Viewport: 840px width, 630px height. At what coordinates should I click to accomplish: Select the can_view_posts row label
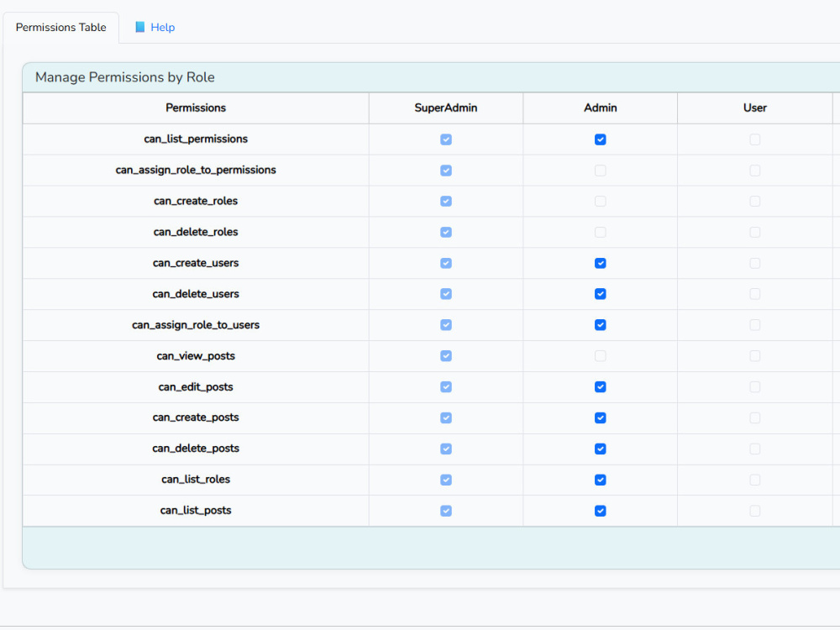pos(196,356)
